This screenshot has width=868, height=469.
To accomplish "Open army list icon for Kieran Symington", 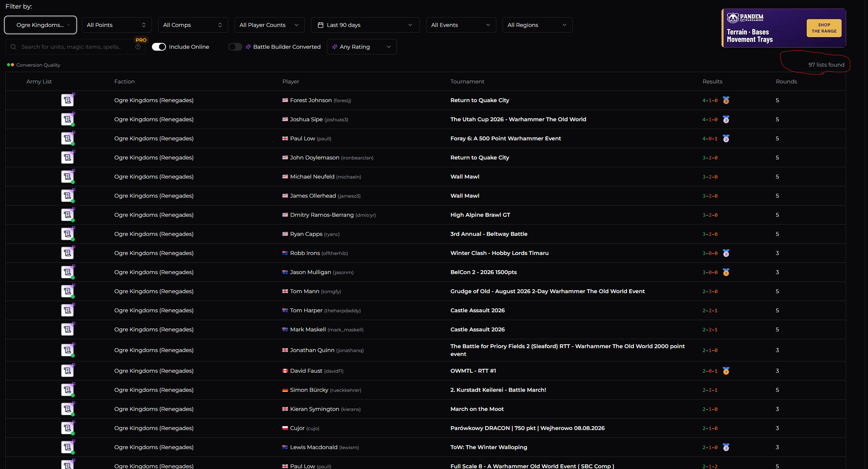I will click(68, 409).
